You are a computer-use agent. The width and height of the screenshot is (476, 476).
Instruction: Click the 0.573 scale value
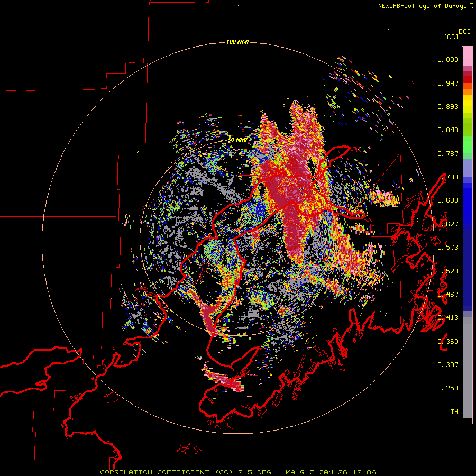pos(448,247)
